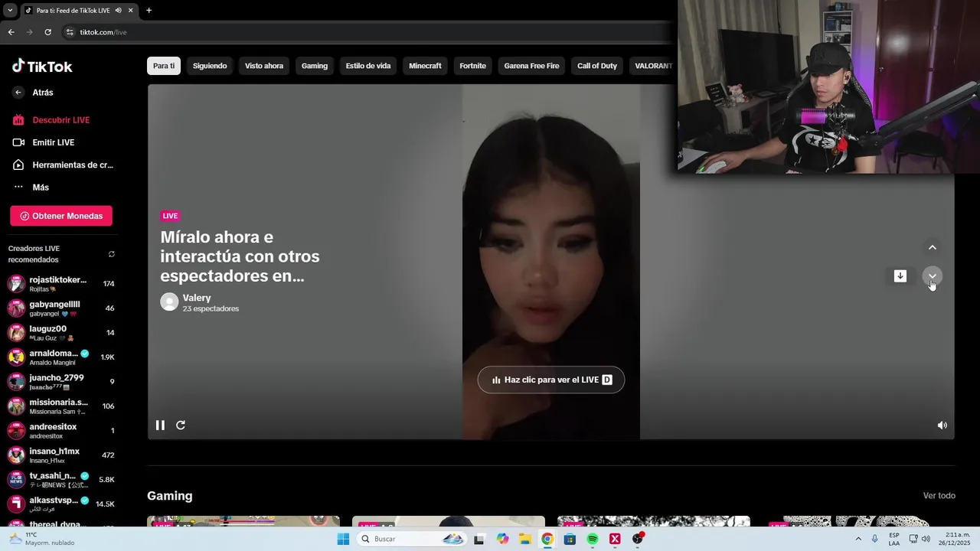Go to previous LIVE with up chevron
Viewport: 980px width, 551px height.
click(933, 247)
